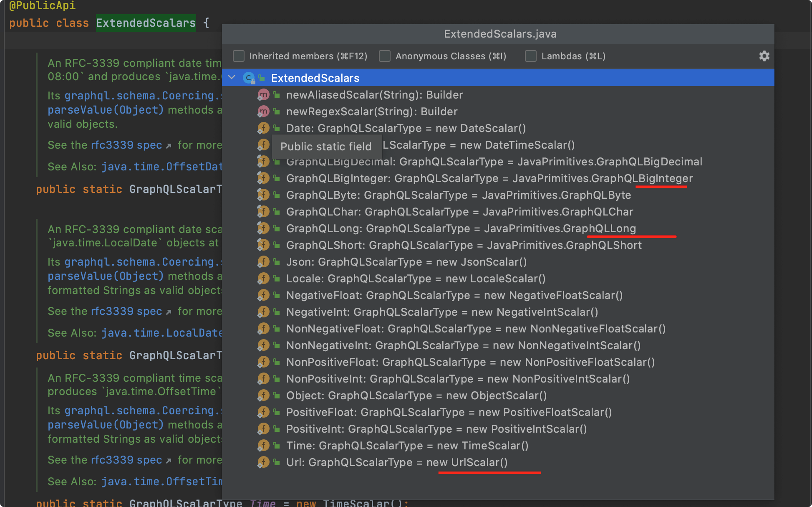812x507 pixels.
Task: Toggle the Anonymous Classes checkbox
Action: 385,56
